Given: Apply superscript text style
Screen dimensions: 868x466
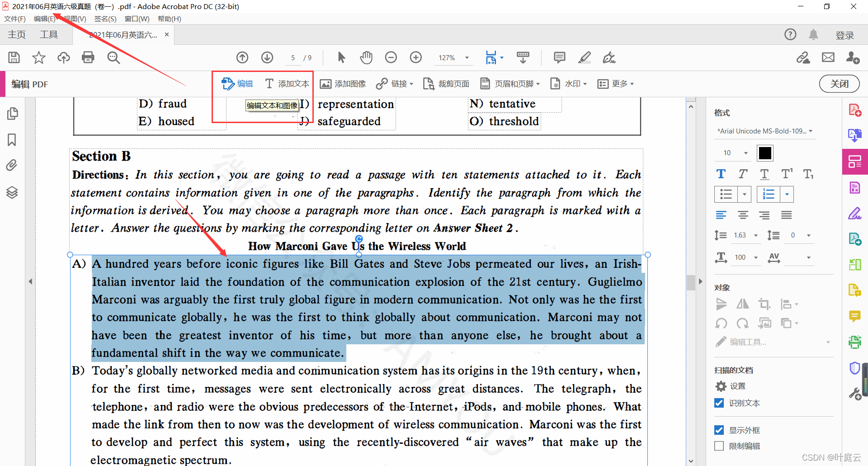Looking at the screenshot, I should 787,174.
